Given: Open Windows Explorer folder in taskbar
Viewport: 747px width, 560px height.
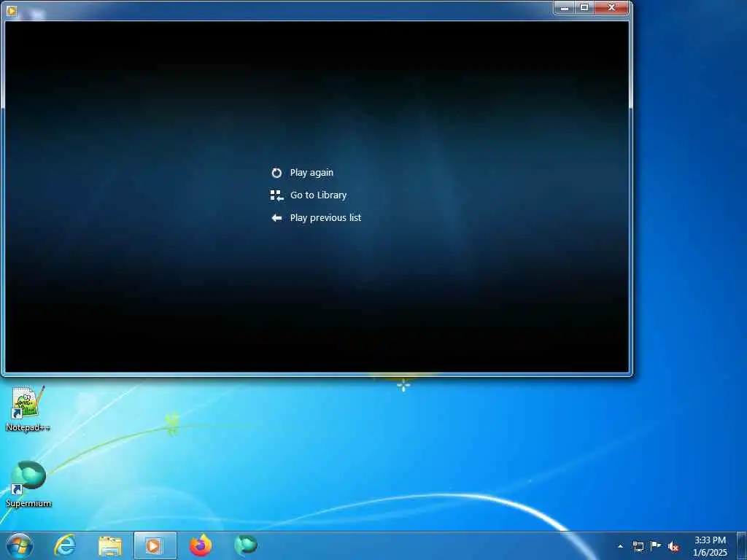Looking at the screenshot, I should (110, 545).
